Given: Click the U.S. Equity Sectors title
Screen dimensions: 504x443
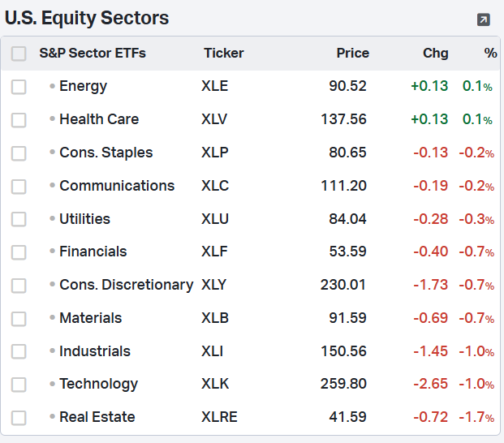Looking at the screenshot, I should (x=87, y=18).
